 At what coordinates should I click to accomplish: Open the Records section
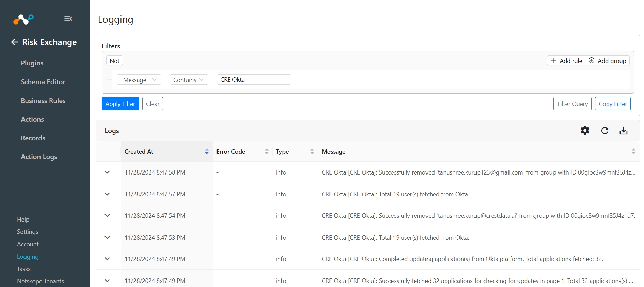click(33, 138)
